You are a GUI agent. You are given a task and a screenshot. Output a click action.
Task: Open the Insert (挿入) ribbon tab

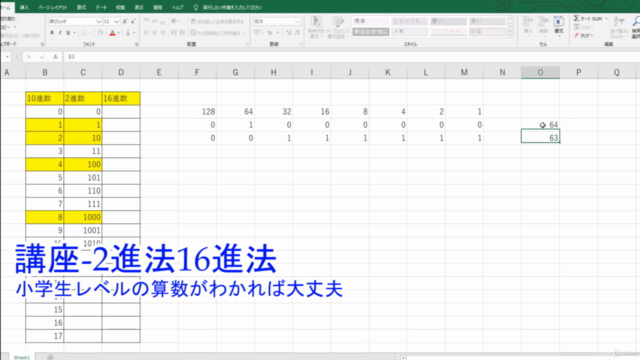24,7
